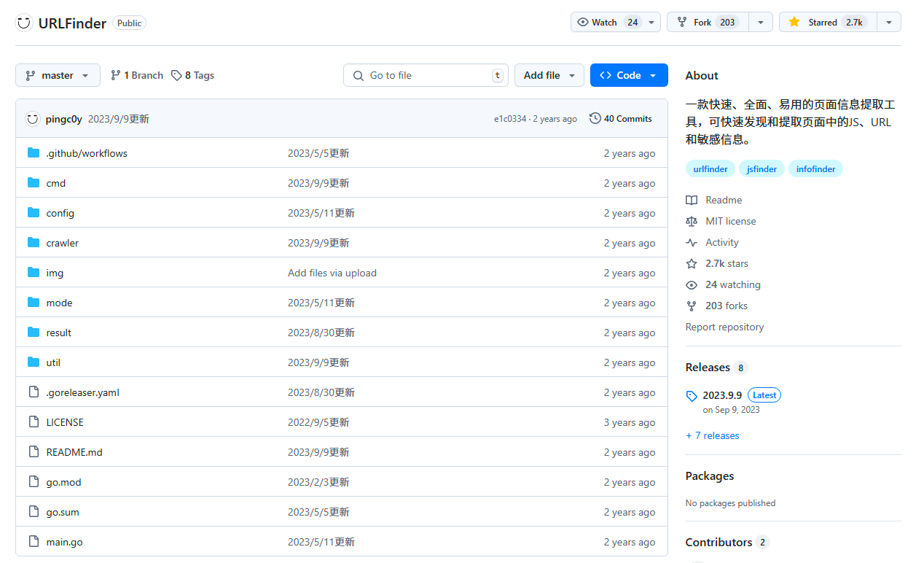Open the Activity link
The height and width of the screenshot is (563, 924).
pos(722,242)
